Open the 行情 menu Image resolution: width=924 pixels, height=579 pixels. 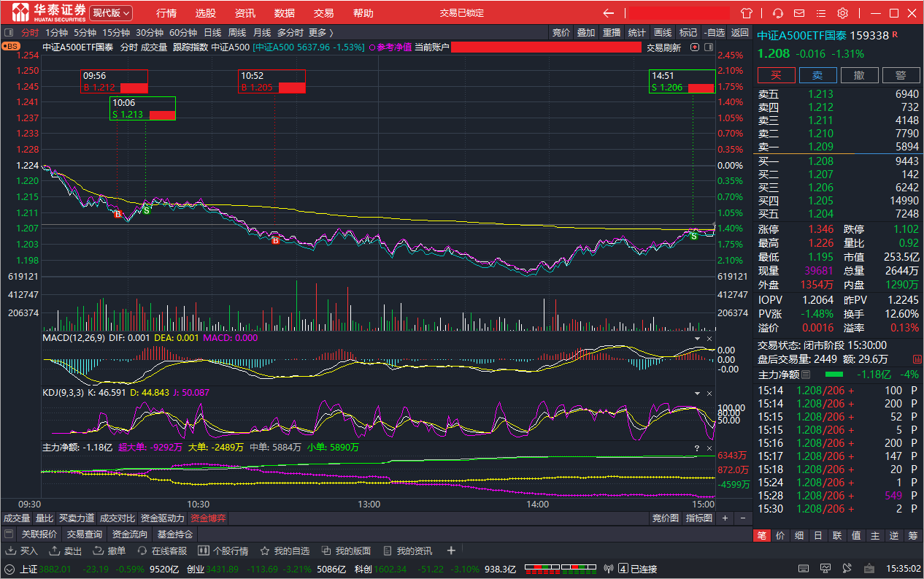click(x=166, y=13)
